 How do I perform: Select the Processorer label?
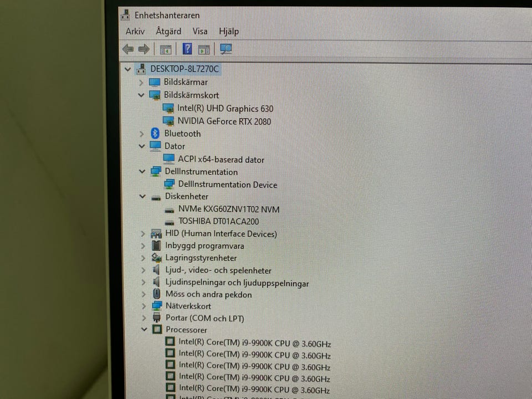coord(186,329)
